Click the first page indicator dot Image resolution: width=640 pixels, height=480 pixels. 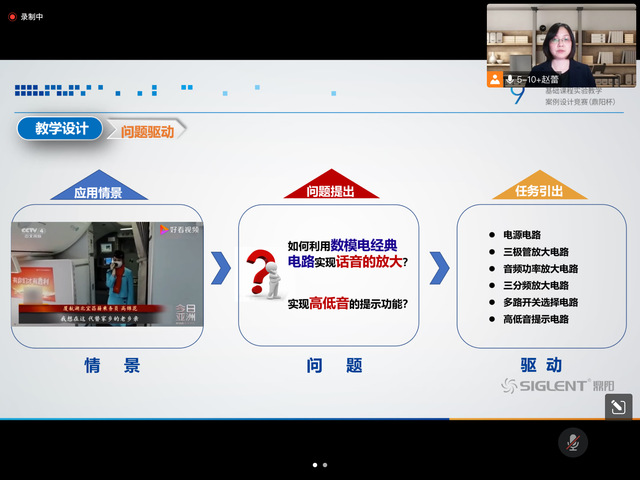coord(314,465)
